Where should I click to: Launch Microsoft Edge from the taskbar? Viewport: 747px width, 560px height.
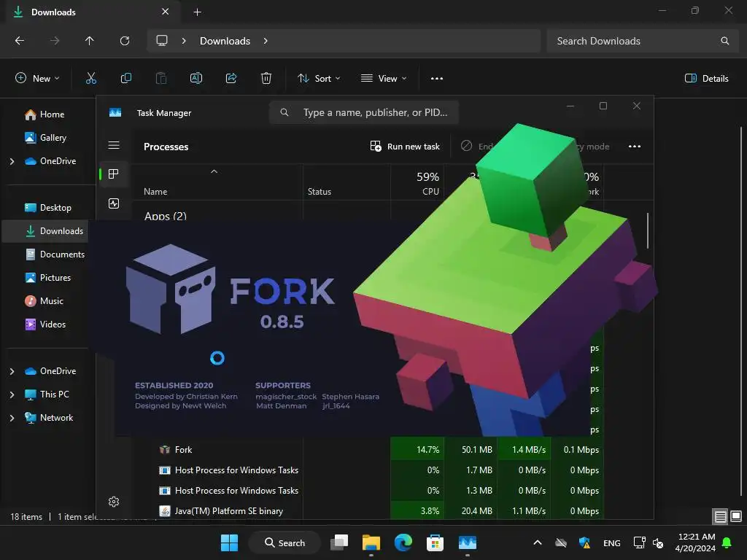[403, 542]
